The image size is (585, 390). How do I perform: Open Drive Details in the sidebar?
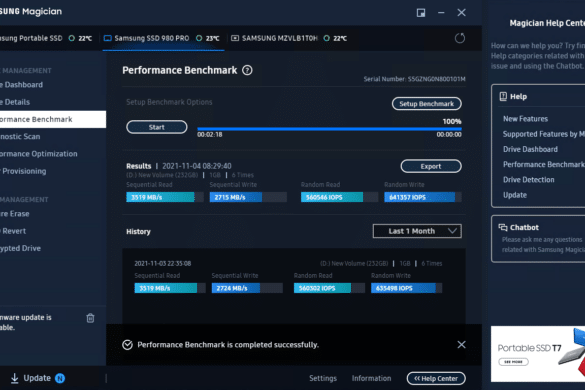click(53, 102)
